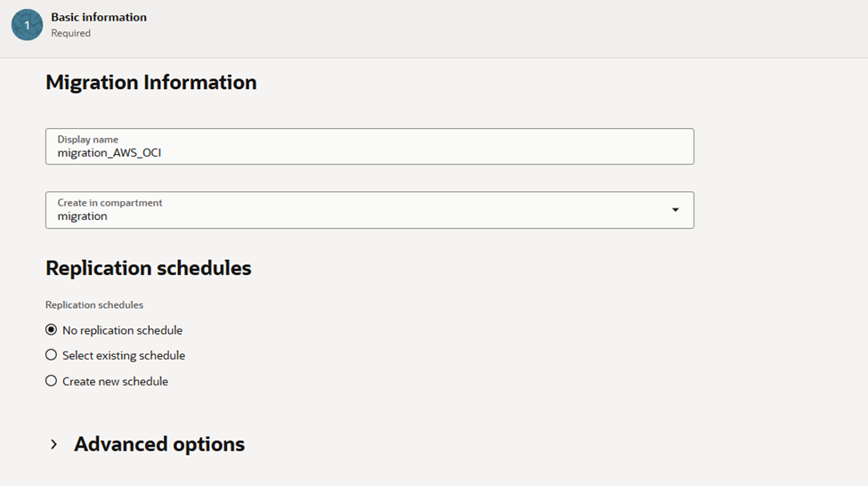This screenshot has height=486, width=868.
Task: Enable the Create new schedule radio button
Action: pyautogui.click(x=52, y=381)
